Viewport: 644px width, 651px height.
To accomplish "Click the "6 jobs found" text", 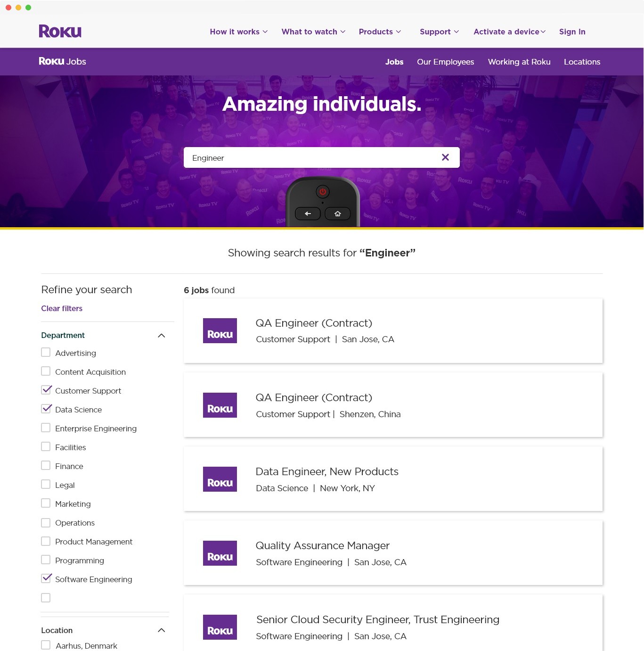I will coord(209,290).
